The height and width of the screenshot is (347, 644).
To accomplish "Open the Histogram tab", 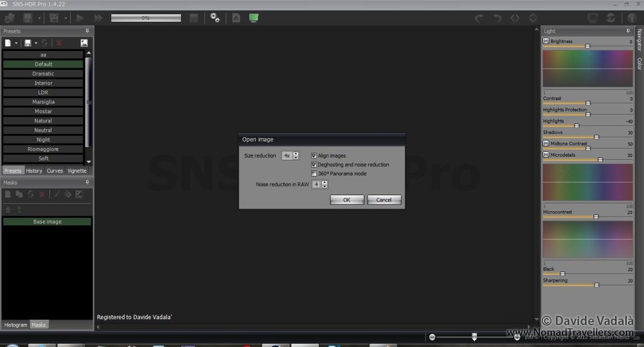I will pyautogui.click(x=16, y=324).
